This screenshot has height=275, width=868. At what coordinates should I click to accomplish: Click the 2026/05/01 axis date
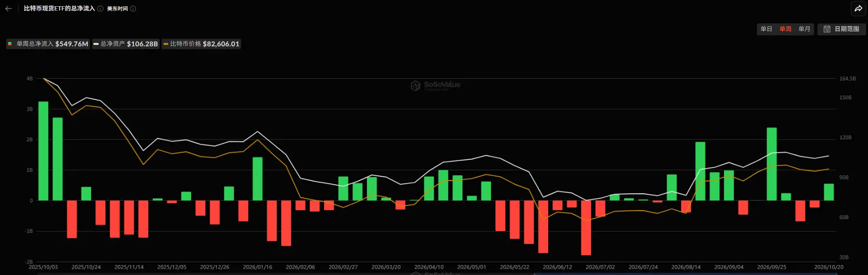pyautogui.click(x=472, y=267)
